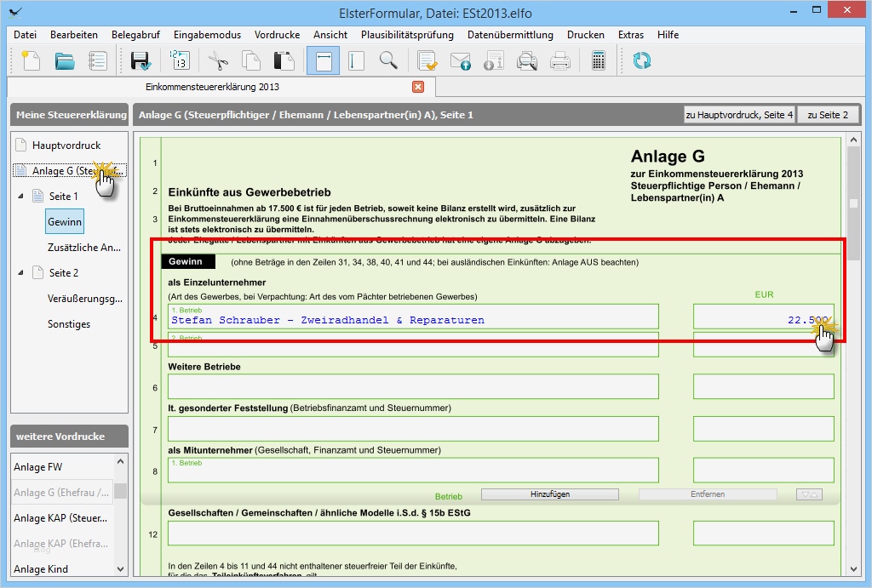Click the EUR amount field showing 22.500
The image size is (872, 588).
(764, 317)
